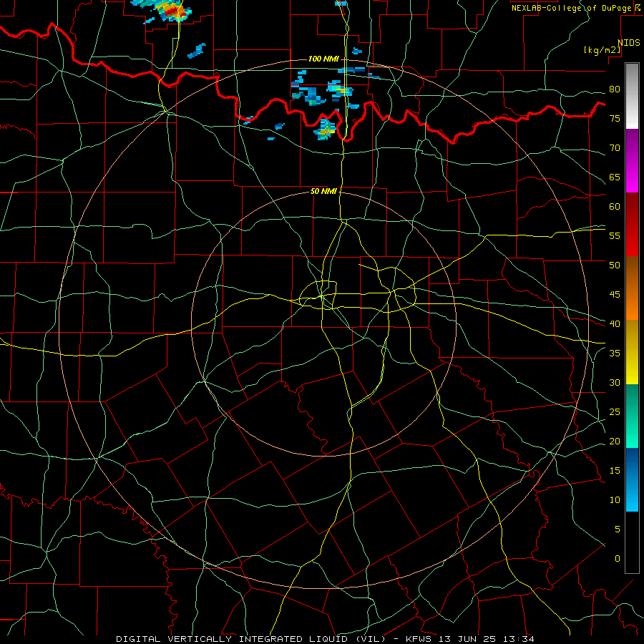This screenshot has height=644, width=644.
Task: Select the 25 value on the scale
Action: click(615, 411)
